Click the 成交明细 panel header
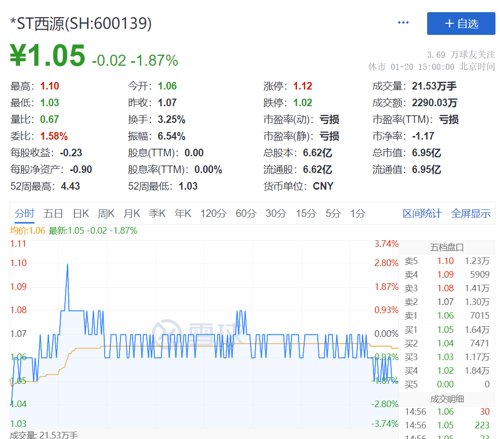This screenshot has height=439, width=500. coord(447,399)
